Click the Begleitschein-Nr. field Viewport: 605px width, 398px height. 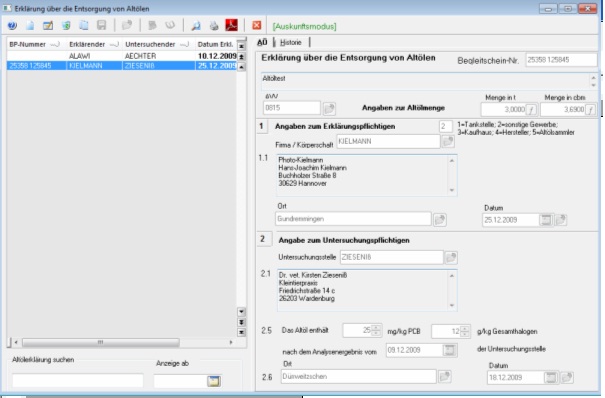pos(561,60)
